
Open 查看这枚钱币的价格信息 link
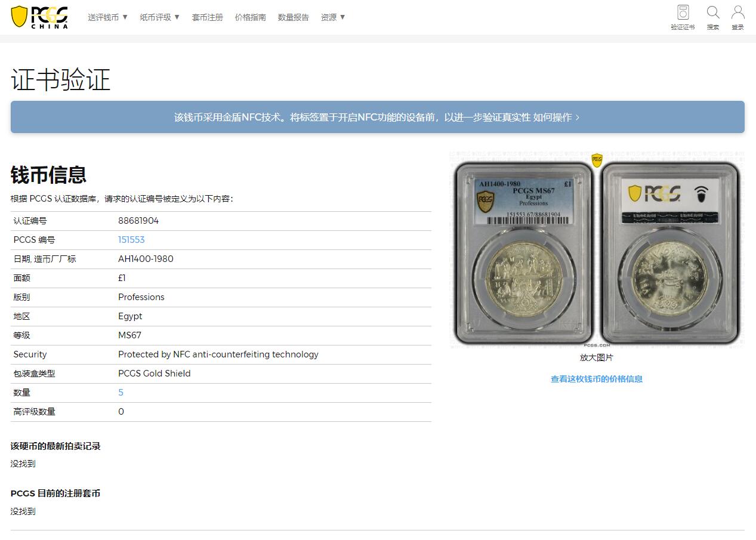(x=597, y=379)
